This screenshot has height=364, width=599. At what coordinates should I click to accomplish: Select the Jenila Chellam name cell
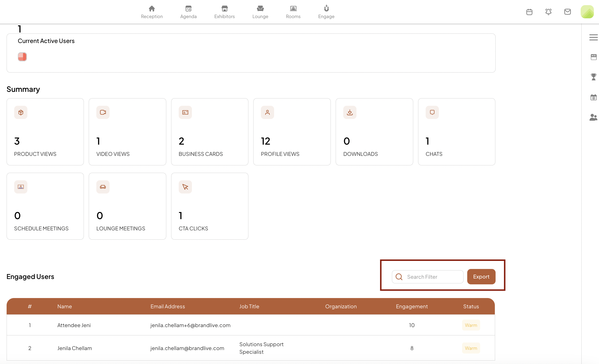point(75,348)
